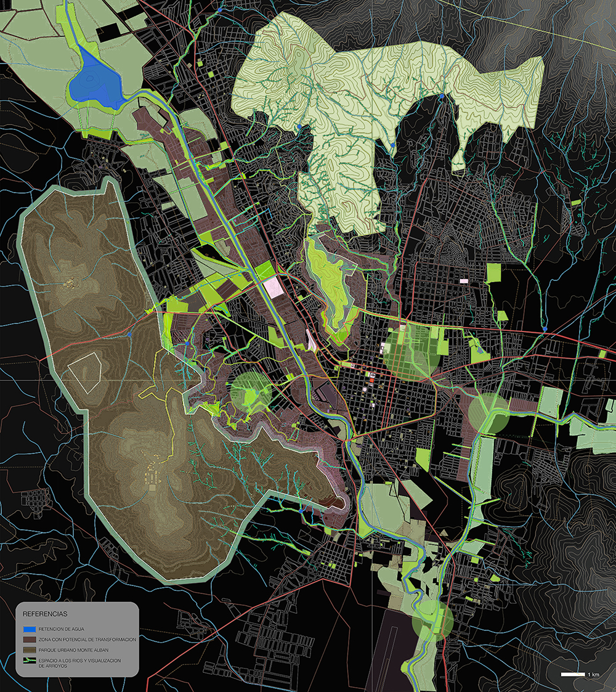Click the white outlined polygon in Monte Alban park
This screenshot has height=692, width=616.
click(85, 373)
